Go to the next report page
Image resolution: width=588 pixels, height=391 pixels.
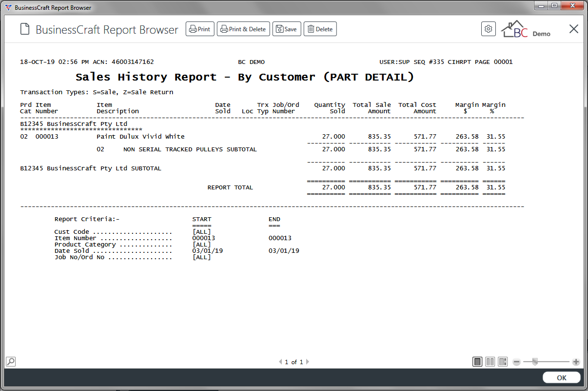(x=308, y=362)
